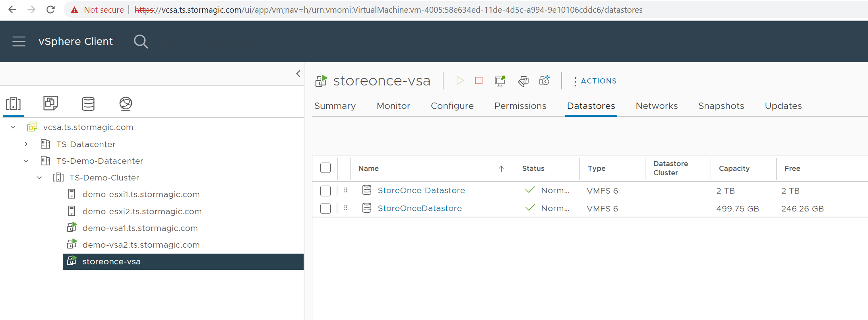Screen dimensions: 868x320
Task: Switch to the Summary tab
Action: [335, 106]
